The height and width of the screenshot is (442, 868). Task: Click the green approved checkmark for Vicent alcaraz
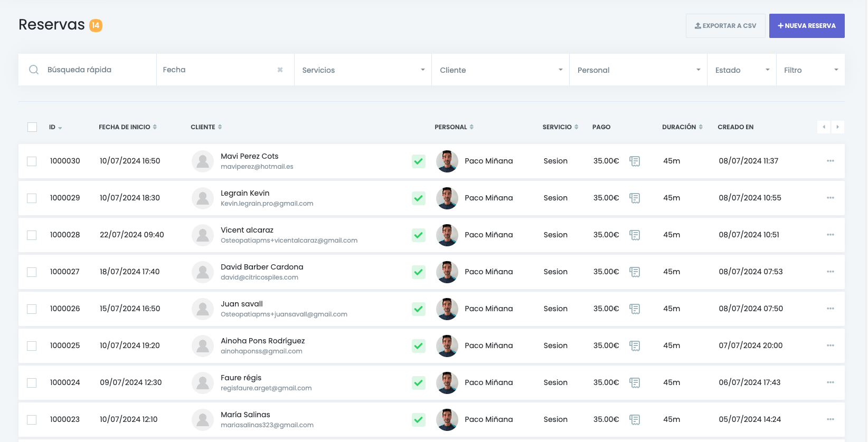[419, 235]
